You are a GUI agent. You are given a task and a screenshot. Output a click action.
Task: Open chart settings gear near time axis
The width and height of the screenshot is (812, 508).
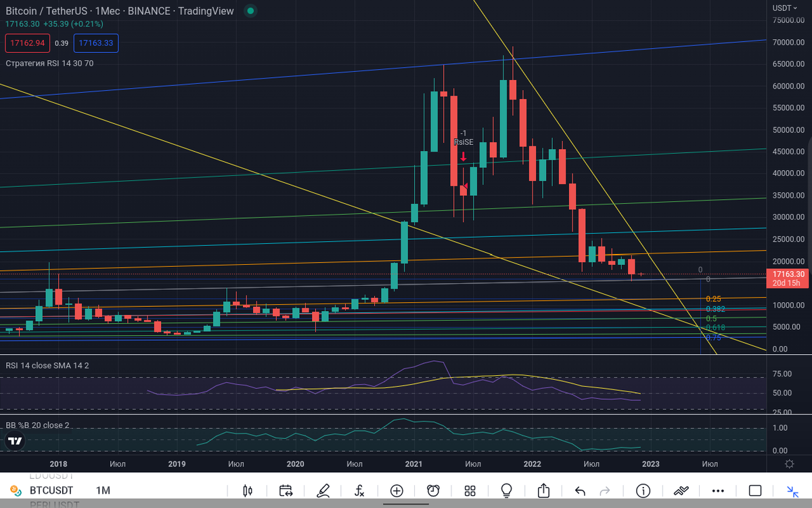[x=789, y=464]
